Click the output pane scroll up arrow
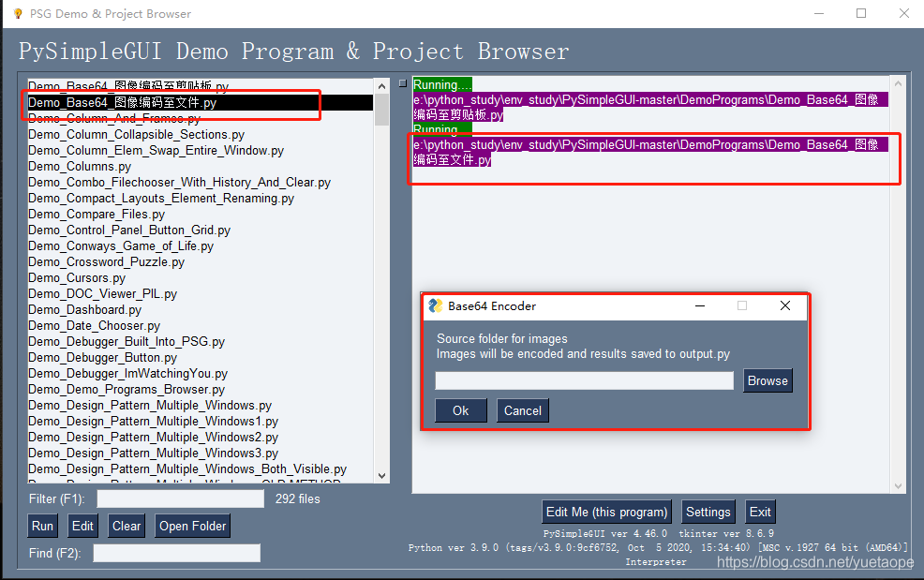924x580 pixels. pyautogui.click(x=898, y=83)
